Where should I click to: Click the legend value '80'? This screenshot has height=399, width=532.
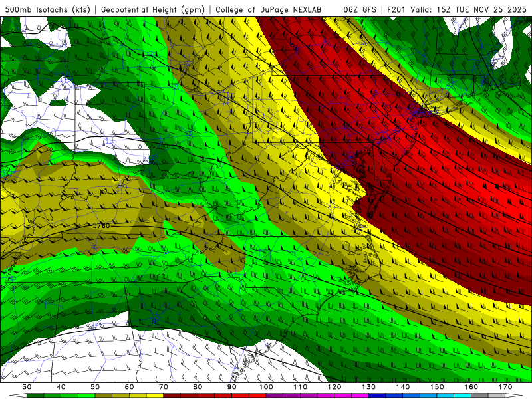(x=198, y=387)
